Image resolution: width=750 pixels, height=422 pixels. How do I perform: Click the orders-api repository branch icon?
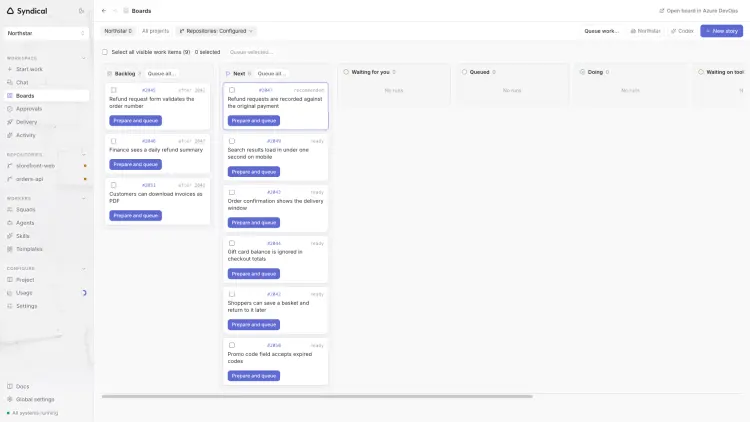click(10, 179)
